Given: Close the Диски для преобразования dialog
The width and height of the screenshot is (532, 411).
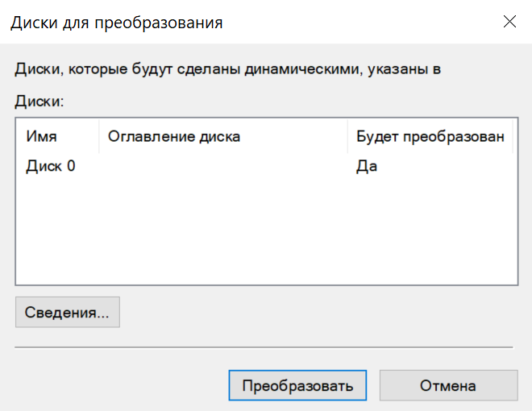Looking at the screenshot, I should point(509,22).
